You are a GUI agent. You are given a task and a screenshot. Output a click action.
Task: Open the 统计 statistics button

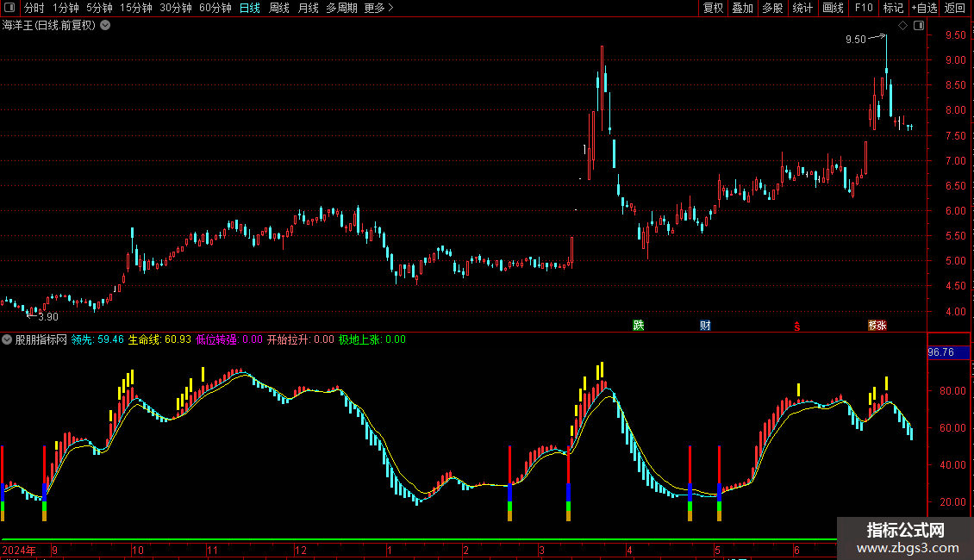tap(802, 8)
